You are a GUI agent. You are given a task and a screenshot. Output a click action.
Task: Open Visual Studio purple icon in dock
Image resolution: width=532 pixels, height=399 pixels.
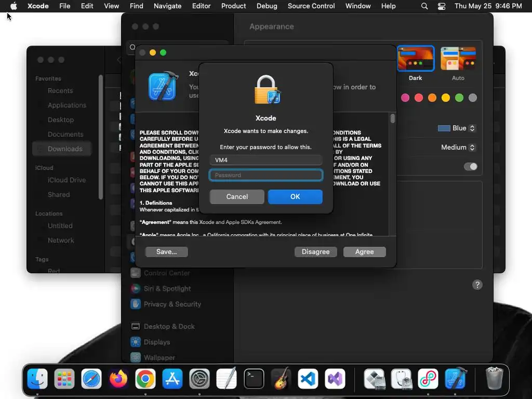point(335,379)
